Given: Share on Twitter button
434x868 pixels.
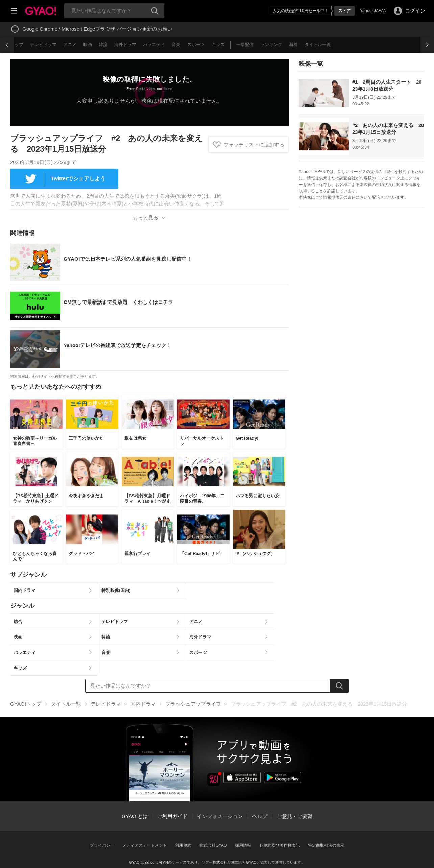Looking at the screenshot, I should 64,178.
